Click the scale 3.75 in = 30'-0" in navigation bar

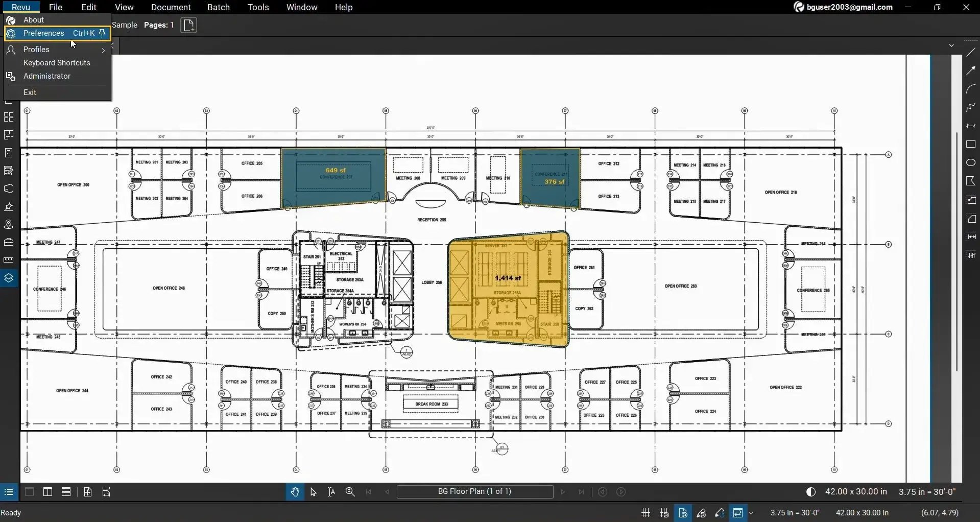coord(927,492)
